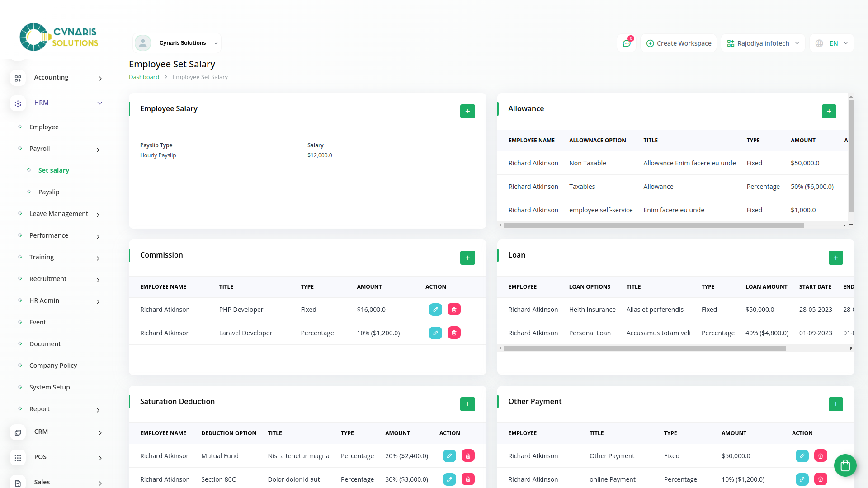
Task: Collapse the HRM sidebar section
Action: tap(99, 103)
